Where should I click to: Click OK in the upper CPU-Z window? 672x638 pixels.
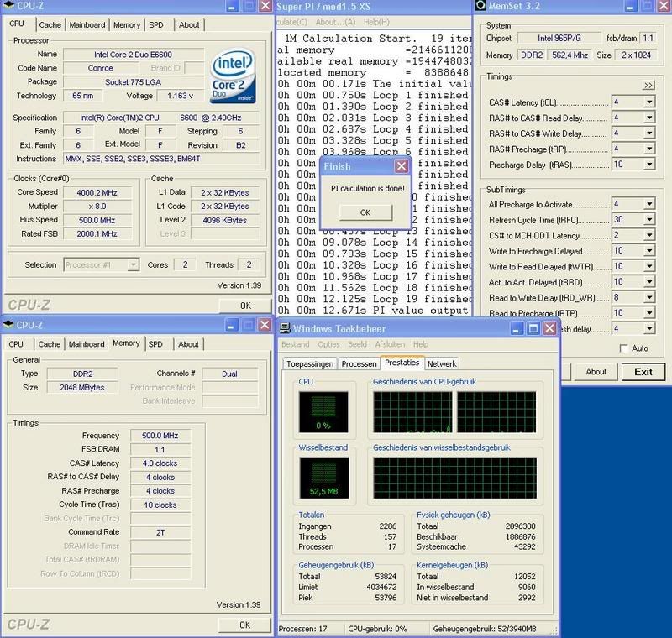click(245, 306)
